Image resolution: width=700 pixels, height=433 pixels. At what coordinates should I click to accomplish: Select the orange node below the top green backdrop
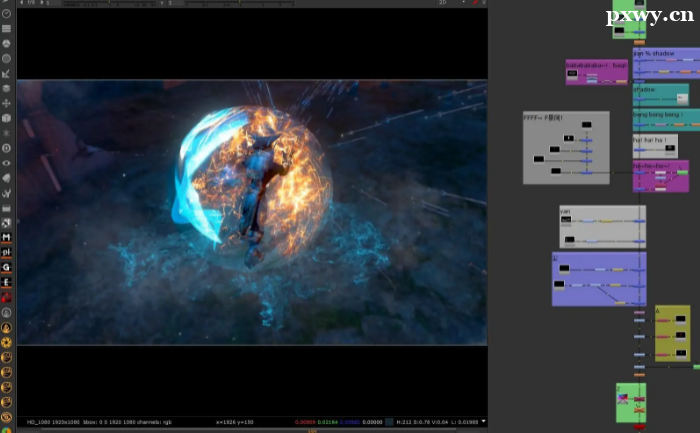tap(639, 42)
